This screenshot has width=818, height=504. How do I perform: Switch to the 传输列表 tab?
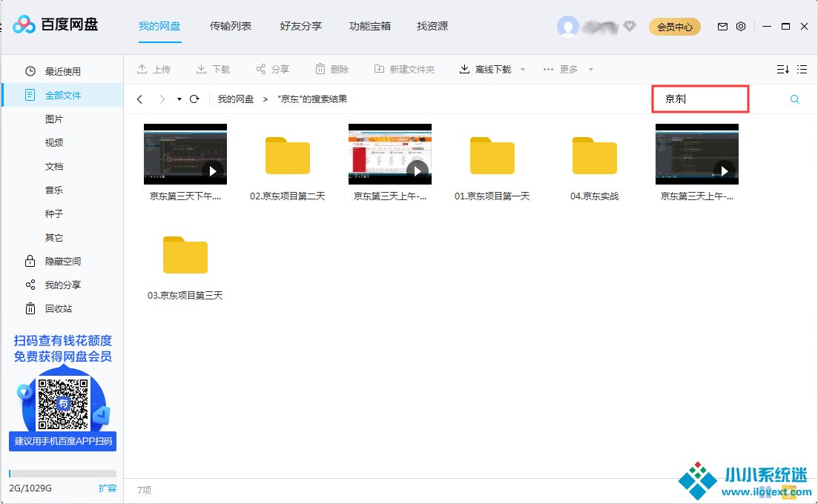tap(231, 26)
